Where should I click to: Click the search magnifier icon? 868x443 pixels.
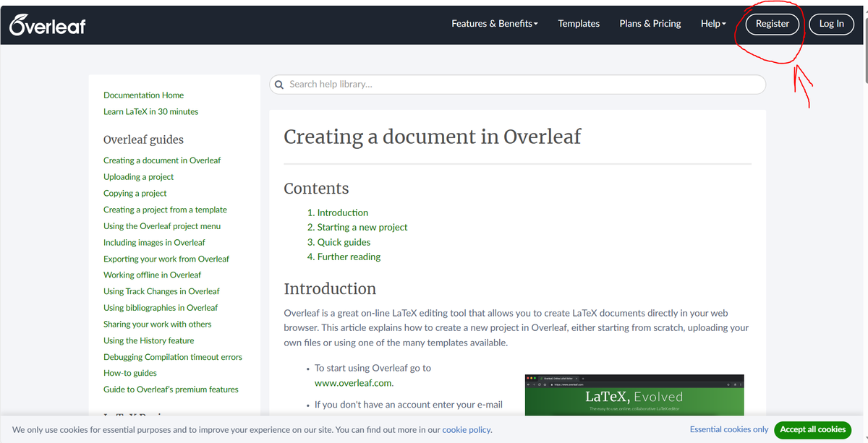coord(280,85)
